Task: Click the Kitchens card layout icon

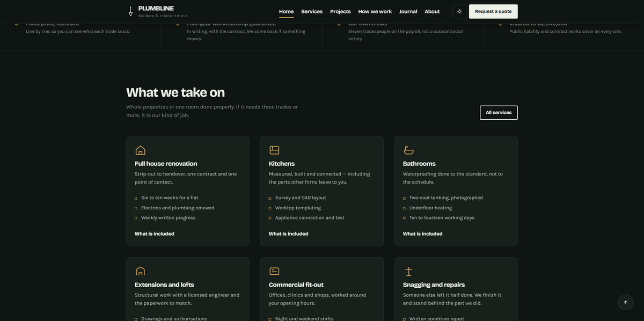Action: pyautogui.click(x=274, y=150)
